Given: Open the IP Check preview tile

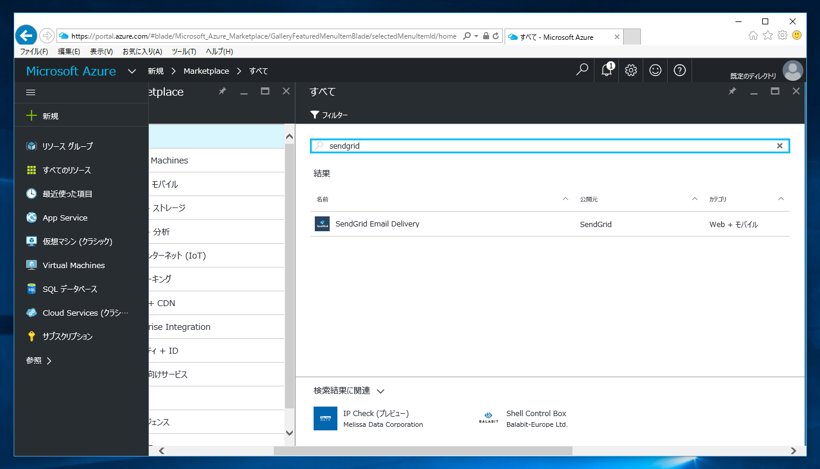Looking at the screenshot, I should [x=375, y=418].
